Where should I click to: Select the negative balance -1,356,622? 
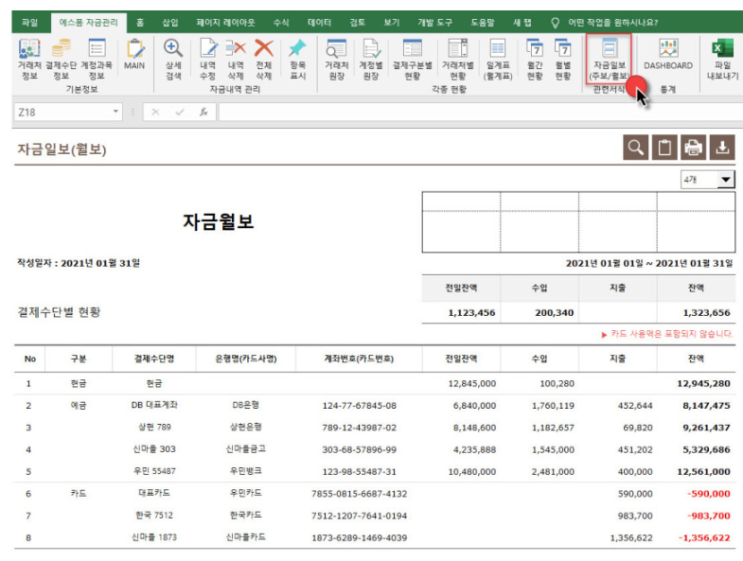704,538
